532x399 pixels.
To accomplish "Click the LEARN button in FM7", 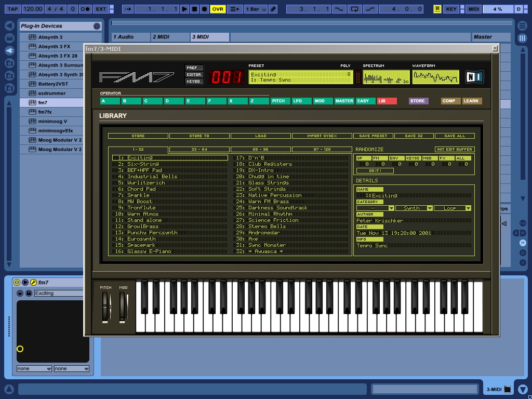I will click(x=472, y=101).
